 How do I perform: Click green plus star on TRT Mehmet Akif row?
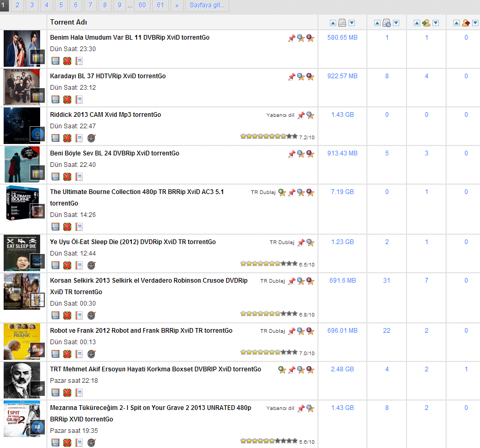tap(282, 370)
